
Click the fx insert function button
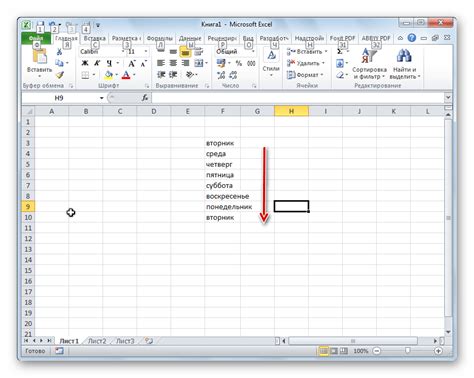[x=145, y=98]
